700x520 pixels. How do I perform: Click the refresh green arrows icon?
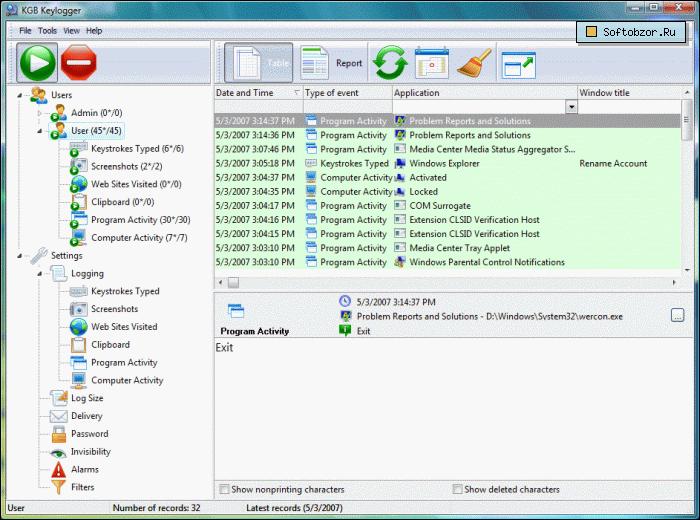point(389,63)
